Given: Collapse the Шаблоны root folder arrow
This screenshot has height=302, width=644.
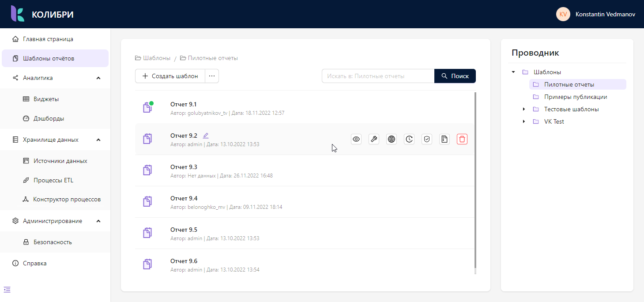Looking at the screenshot, I should 513,72.
